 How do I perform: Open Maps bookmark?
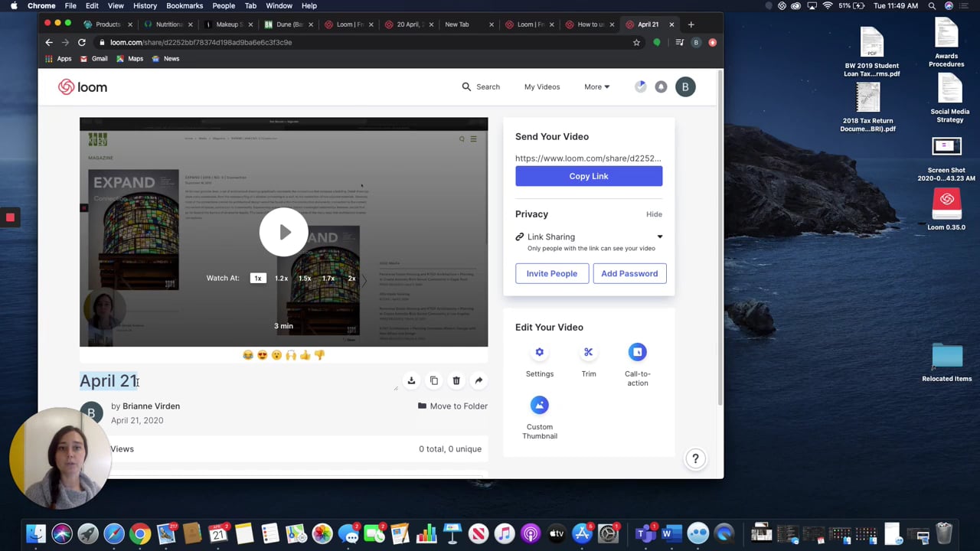(129, 59)
